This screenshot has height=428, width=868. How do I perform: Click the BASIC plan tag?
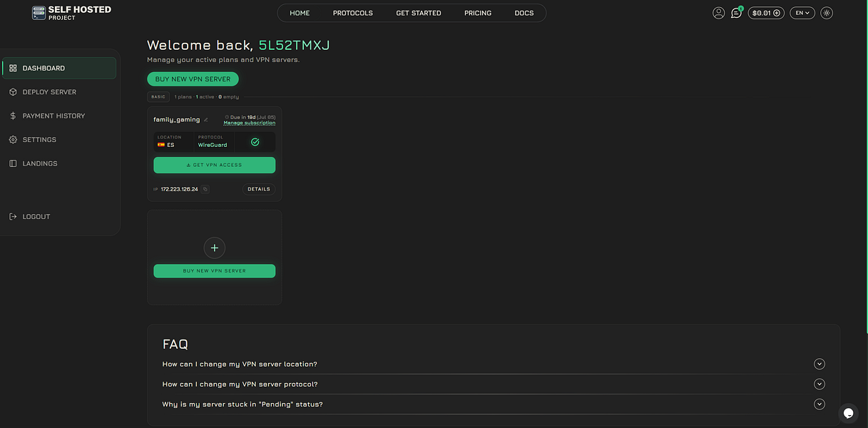(158, 96)
